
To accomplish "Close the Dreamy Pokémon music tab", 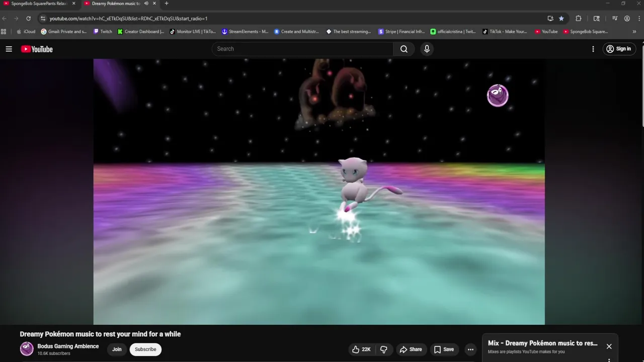I will (154, 4).
